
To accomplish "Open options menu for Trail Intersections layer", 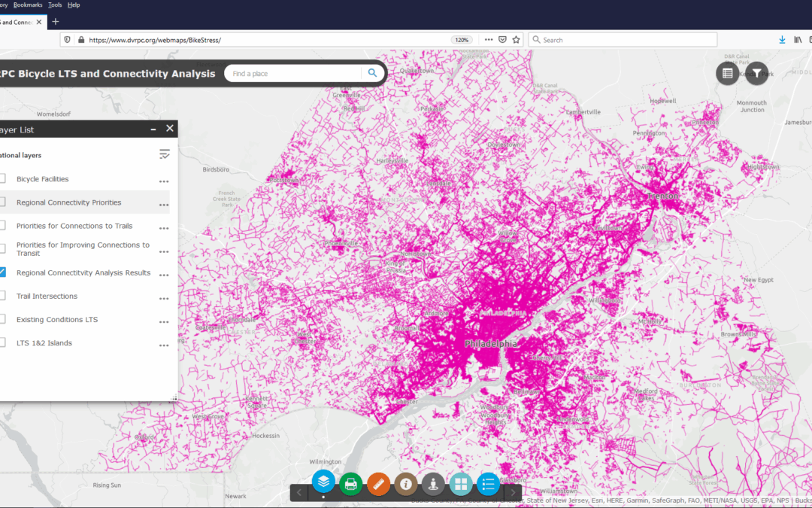I will [163, 298].
